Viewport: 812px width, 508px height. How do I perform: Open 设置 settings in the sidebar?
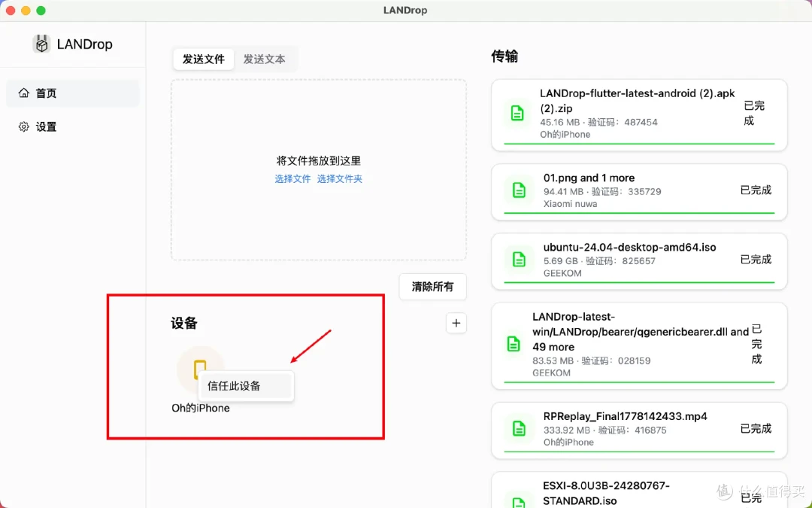point(73,127)
